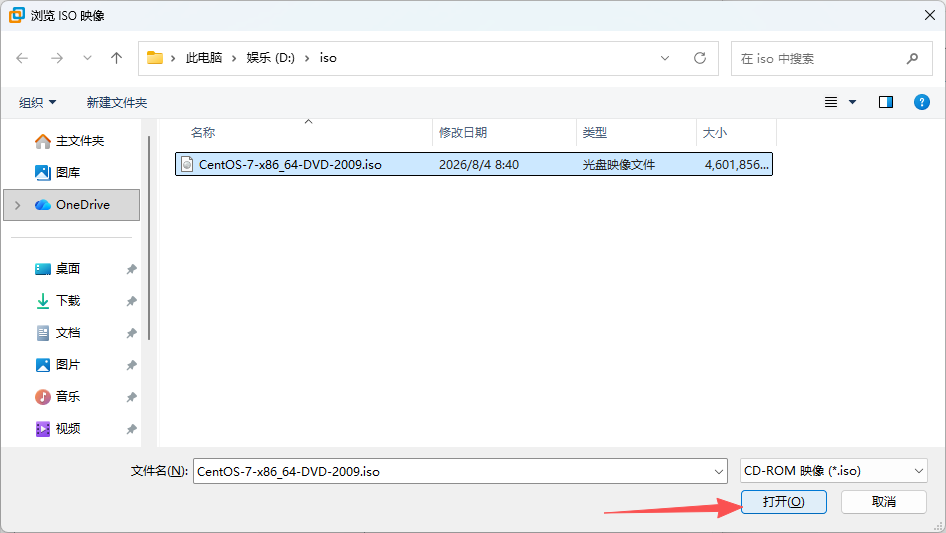Click the pin icon next to 下载
This screenshot has height=533, width=946.
[131, 301]
